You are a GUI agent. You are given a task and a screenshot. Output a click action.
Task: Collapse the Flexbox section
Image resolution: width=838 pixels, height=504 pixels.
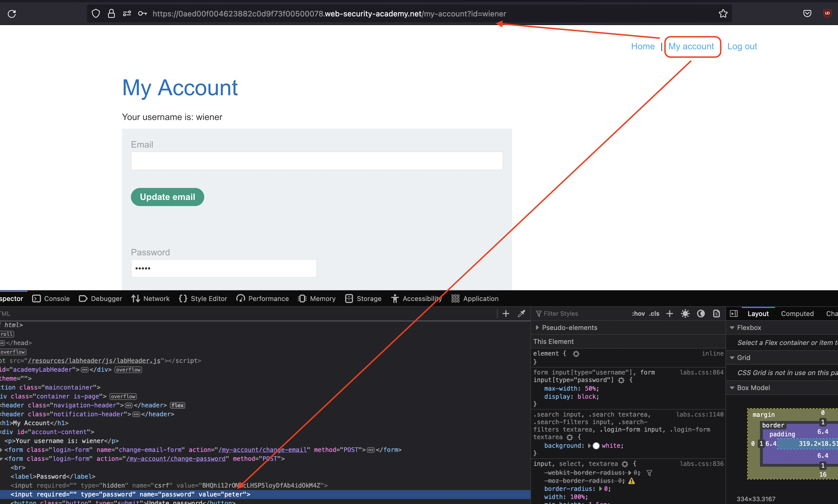coord(732,327)
